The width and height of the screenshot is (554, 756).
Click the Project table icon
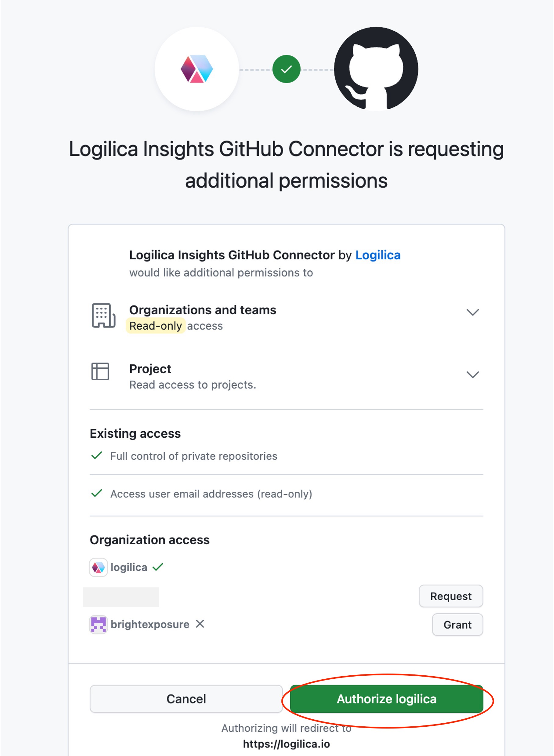(100, 371)
